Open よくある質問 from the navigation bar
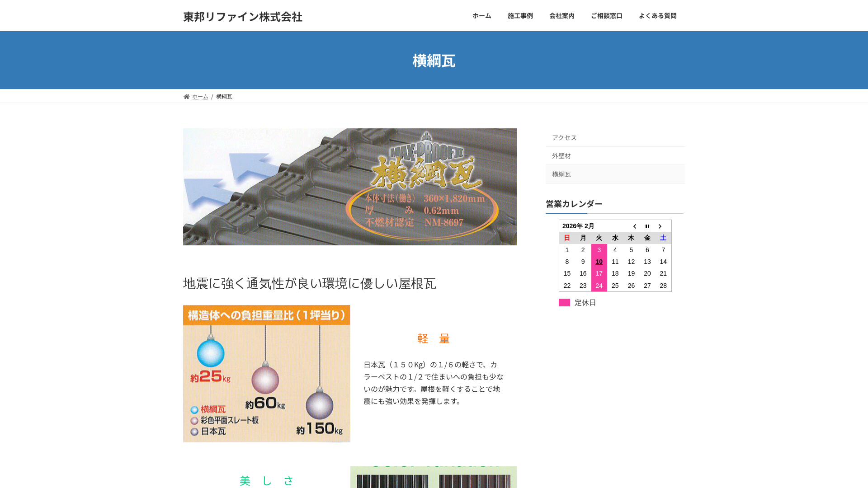Image resolution: width=868 pixels, height=488 pixels. [658, 16]
